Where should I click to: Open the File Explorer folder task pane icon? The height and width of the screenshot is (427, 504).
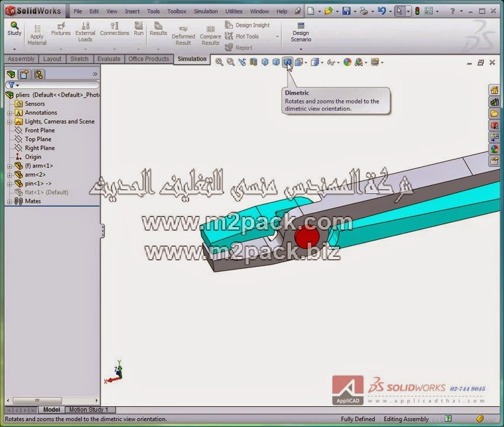tap(495, 113)
